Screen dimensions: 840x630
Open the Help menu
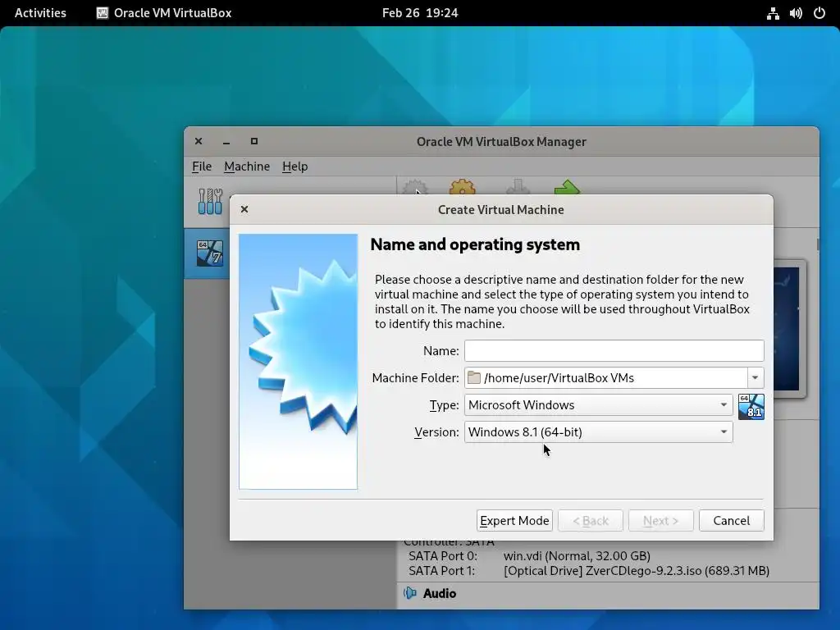pos(295,166)
